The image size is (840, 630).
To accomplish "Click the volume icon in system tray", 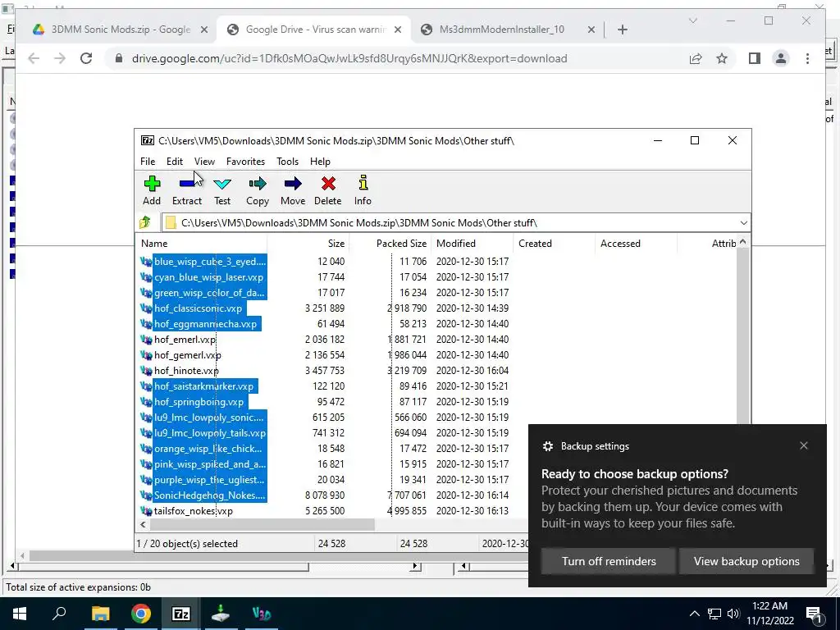I will click(x=733, y=614).
